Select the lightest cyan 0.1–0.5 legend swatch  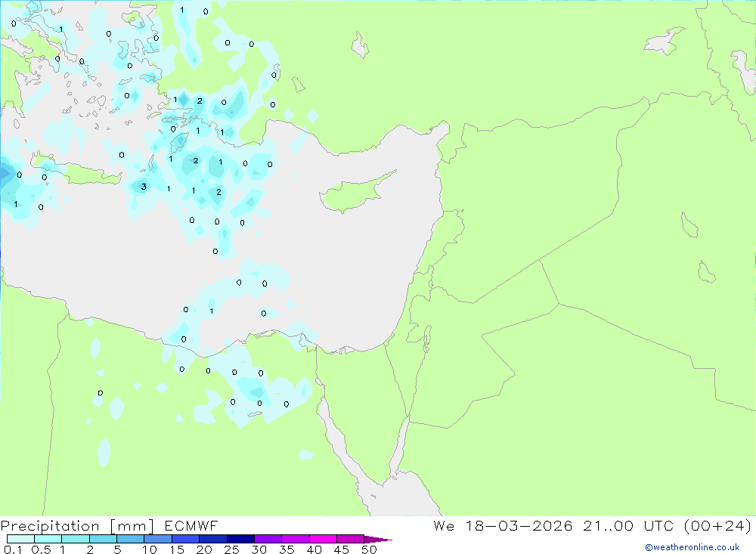(x=20, y=539)
